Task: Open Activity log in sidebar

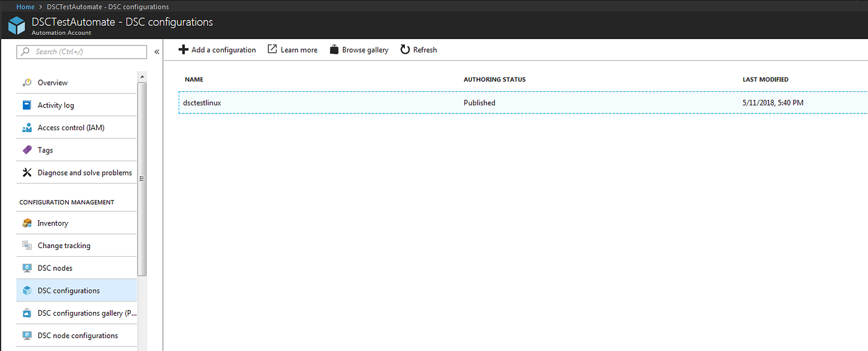Action: point(76,105)
